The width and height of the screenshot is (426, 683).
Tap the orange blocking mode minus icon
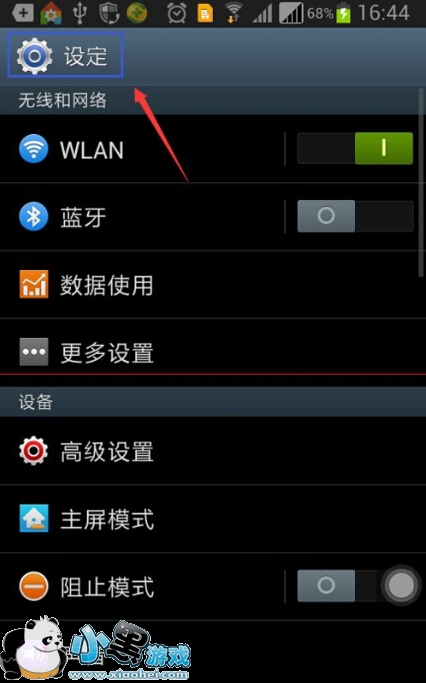34,586
